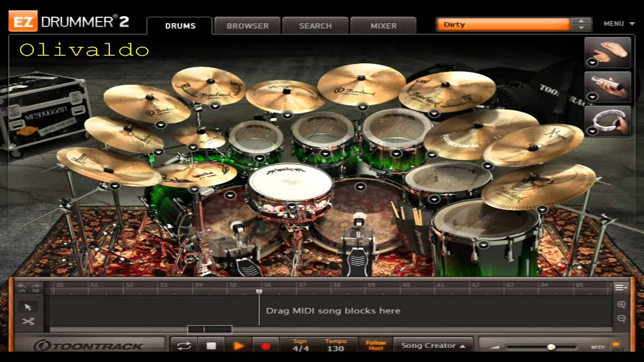Open the front floor tom dropdown arrow
The height and width of the screenshot is (362, 644).
click(483, 245)
